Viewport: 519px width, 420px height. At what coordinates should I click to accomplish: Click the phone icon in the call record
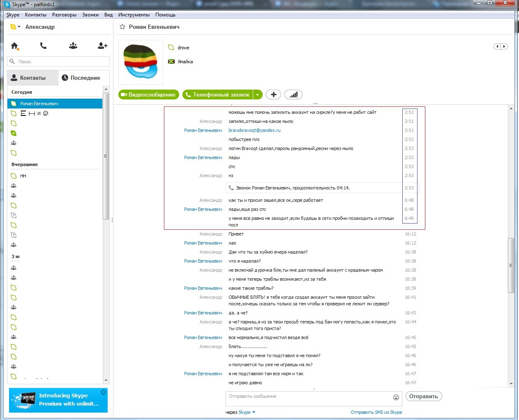(x=231, y=188)
